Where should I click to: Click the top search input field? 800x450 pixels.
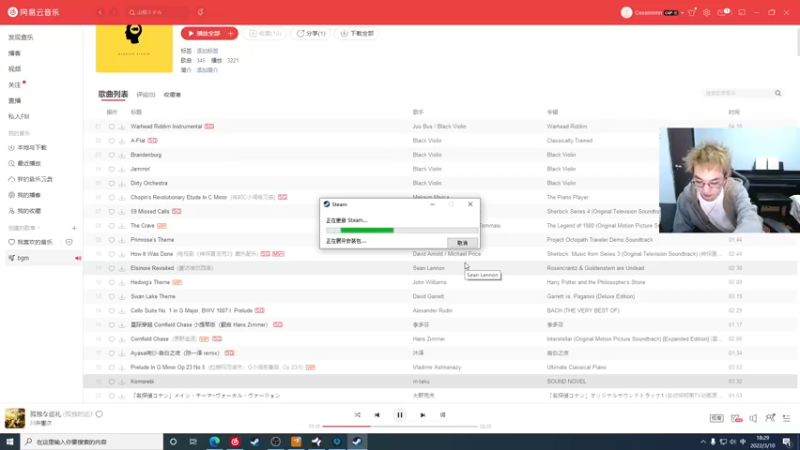coord(160,12)
